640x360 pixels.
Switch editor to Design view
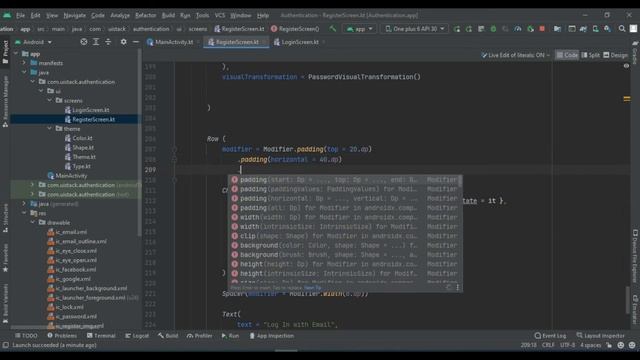pos(616,55)
